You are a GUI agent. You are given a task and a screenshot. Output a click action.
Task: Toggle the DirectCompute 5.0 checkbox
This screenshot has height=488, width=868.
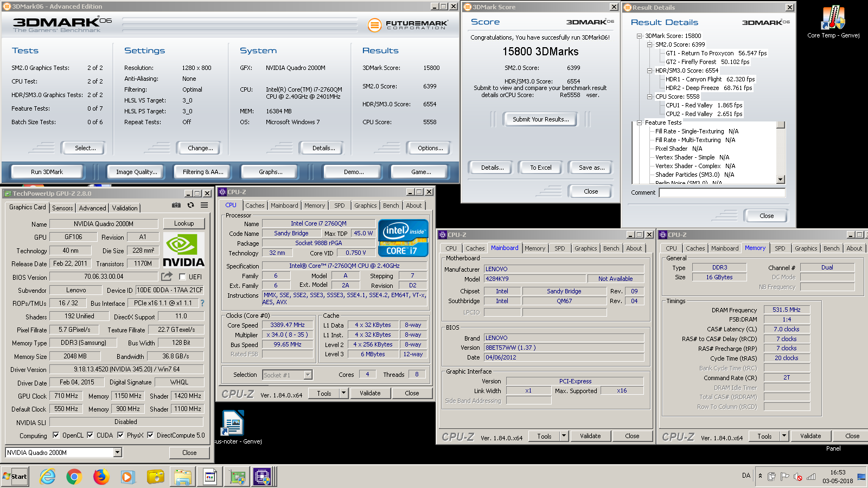(x=150, y=435)
